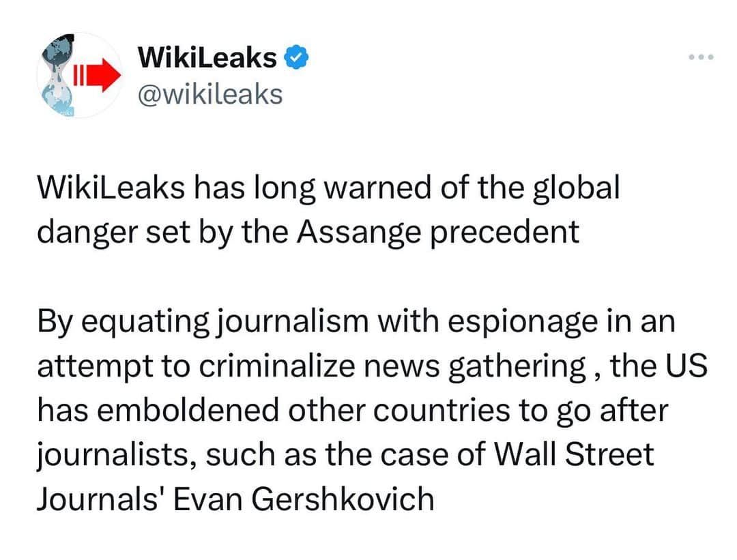Click the hourglass logo in profile picture
The image size is (737, 560).
coord(57,75)
